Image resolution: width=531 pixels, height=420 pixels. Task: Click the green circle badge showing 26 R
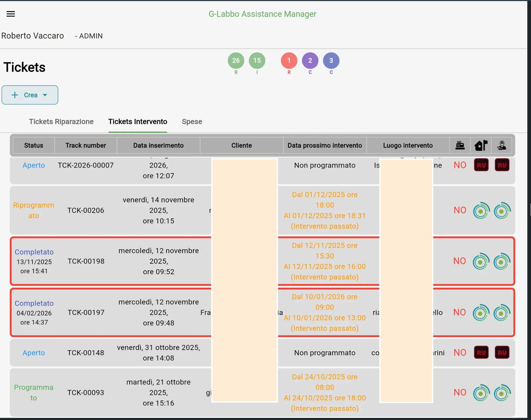pos(236,61)
